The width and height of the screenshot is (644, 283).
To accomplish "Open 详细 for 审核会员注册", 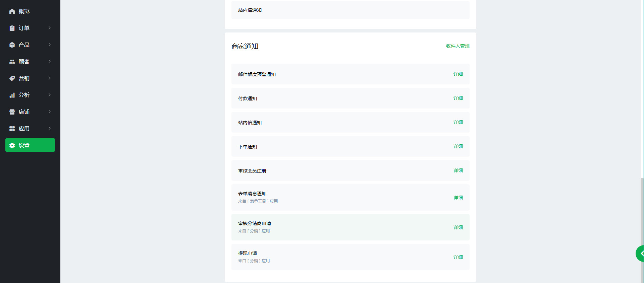I will (x=458, y=170).
